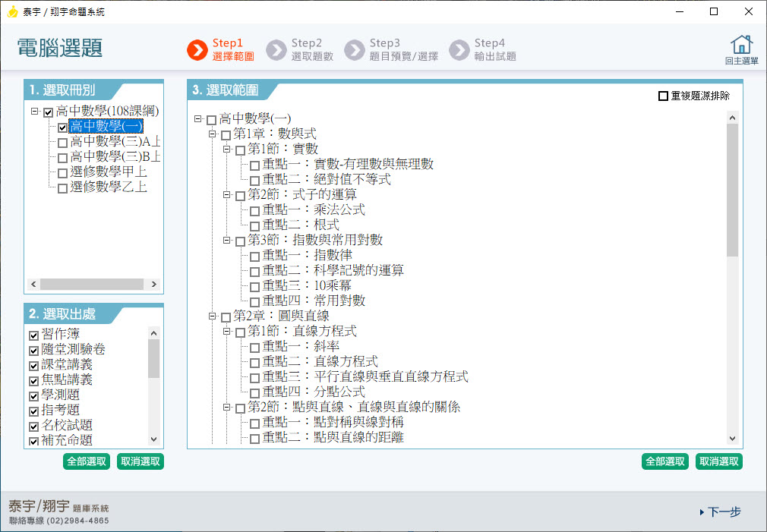Collapse the 第1章：數與式 tree node
767x532 pixels.
point(212,134)
